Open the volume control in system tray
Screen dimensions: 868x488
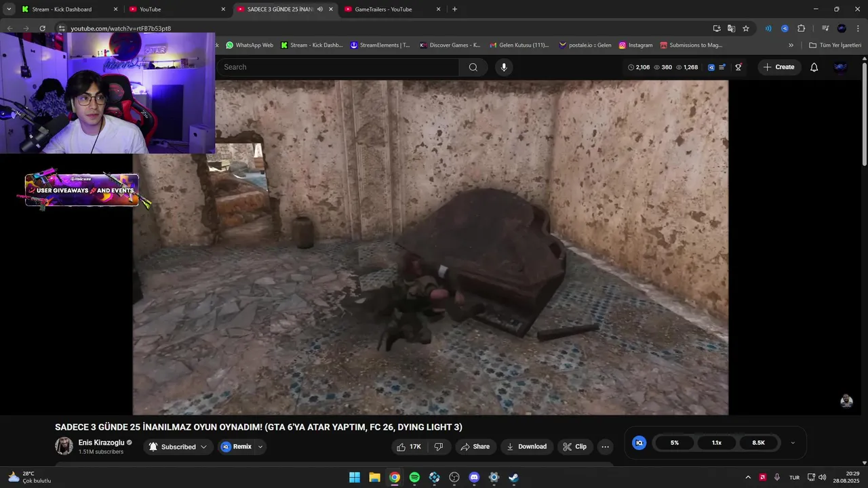pyautogui.click(x=823, y=477)
